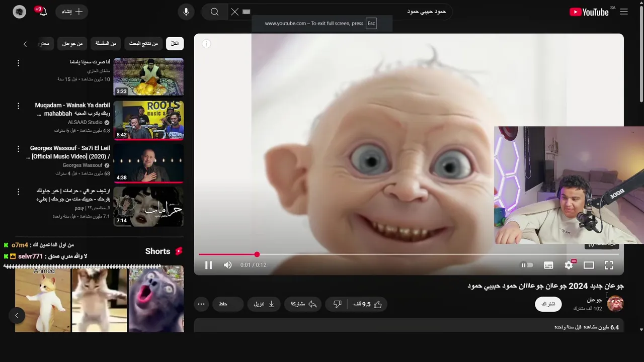
Task: Share the video via مشاركة
Action: (x=303, y=304)
